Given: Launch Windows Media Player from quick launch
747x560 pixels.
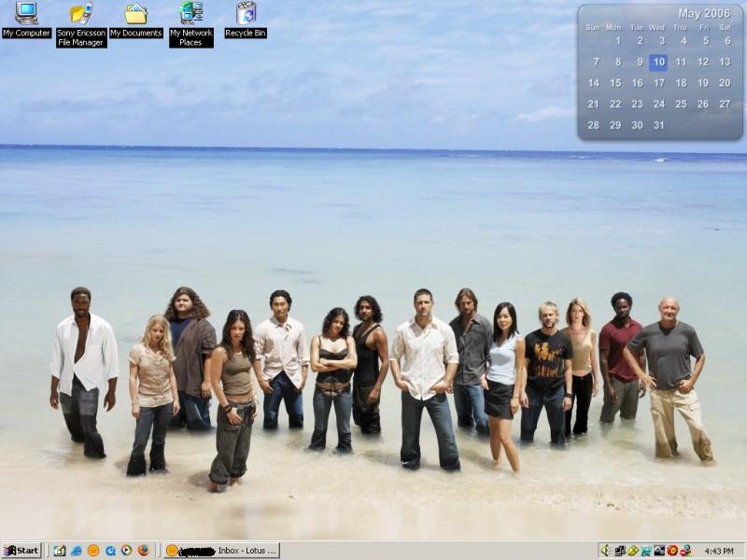Looking at the screenshot, I should pyautogui.click(x=126, y=551).
